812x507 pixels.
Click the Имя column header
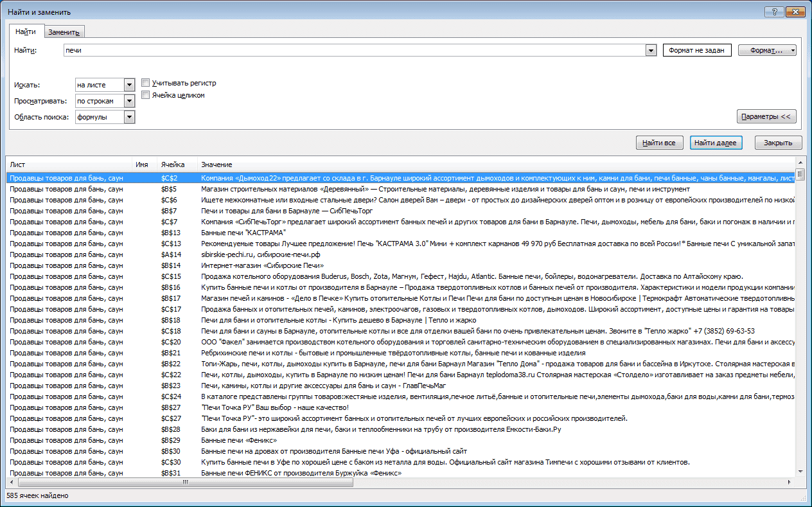[x=145, y=165]
